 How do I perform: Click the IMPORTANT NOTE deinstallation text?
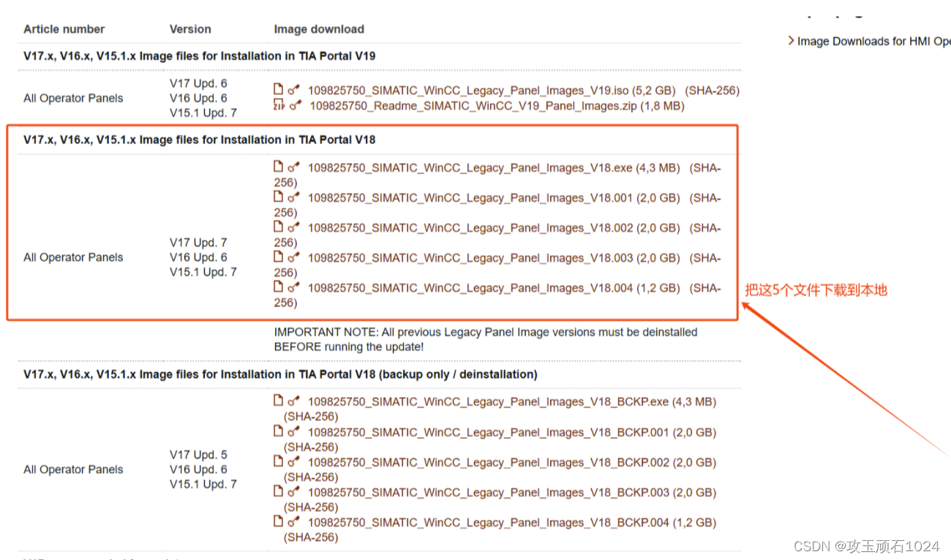486,339
